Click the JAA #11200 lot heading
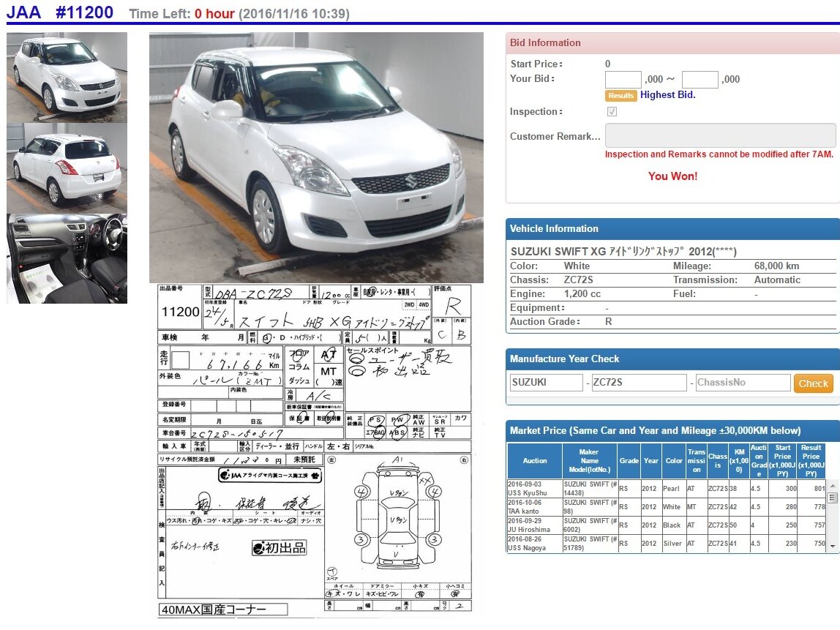Image resolution: width=840 pixels, height=630 pixels. pyautogui.click(x=60, y=12)
